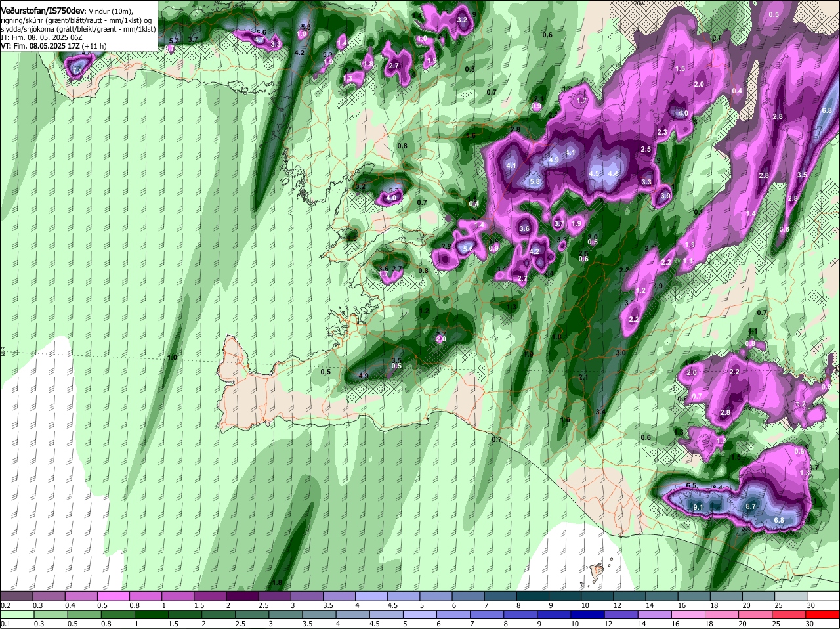
Task: Click the 5.8 snowfall value on the map
Action: coord(535,182)
